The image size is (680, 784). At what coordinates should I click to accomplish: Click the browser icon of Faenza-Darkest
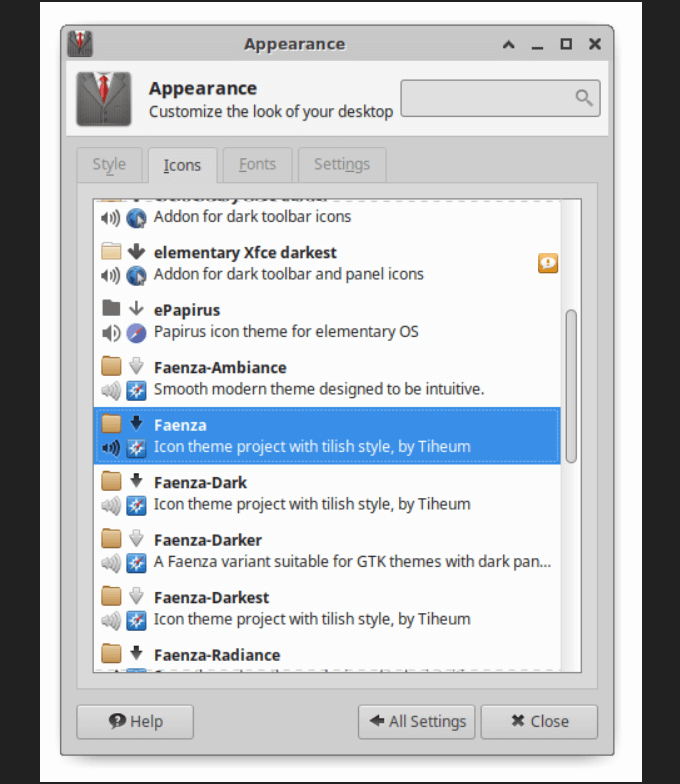point(136,620)
